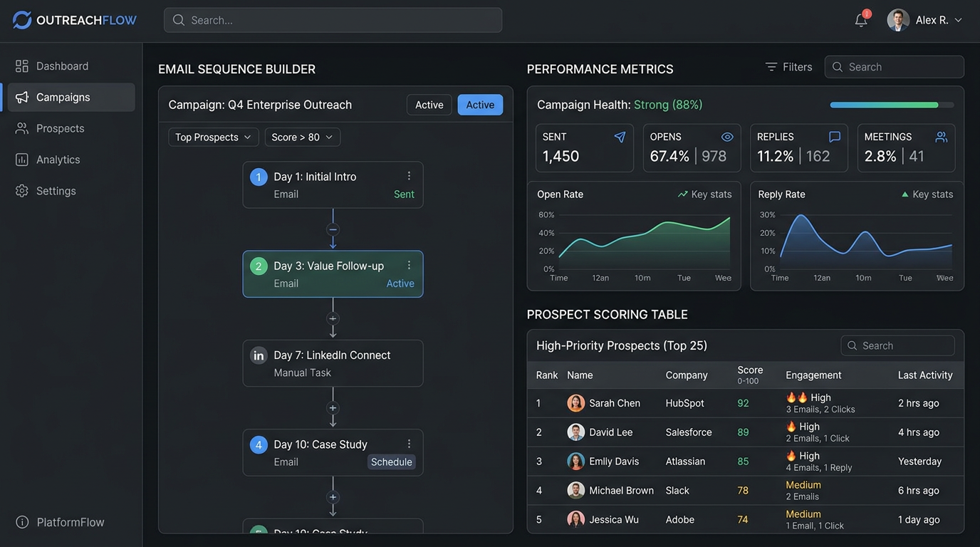Toggle the eye icon on Opens card

[727, 137]
